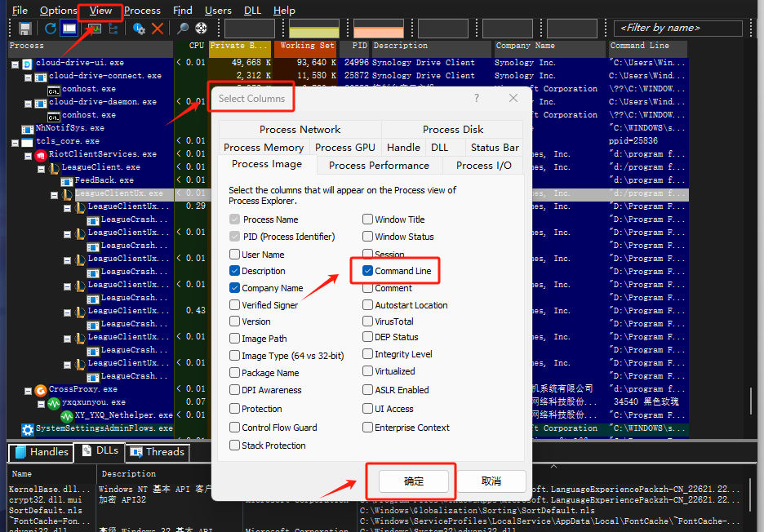Click the Find magnifier toolbar icon
The width and height of the screenshot is (764, 532).
(182, 29)
